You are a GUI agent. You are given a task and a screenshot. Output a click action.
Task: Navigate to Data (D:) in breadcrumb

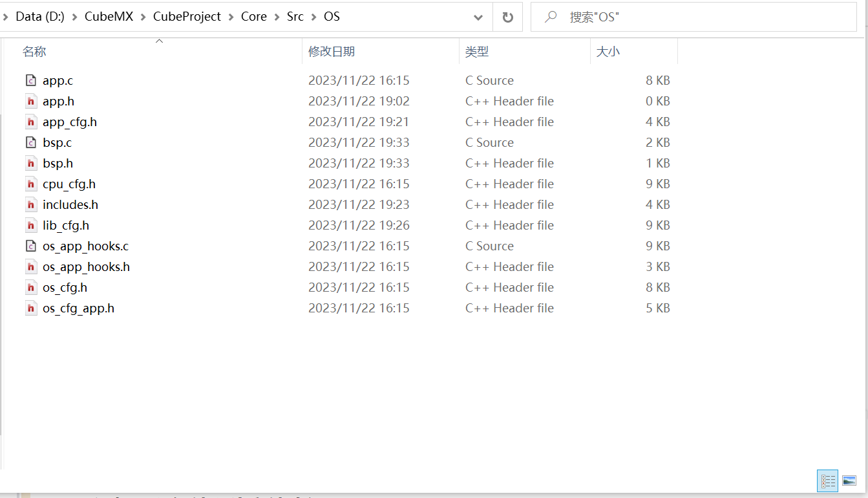coord(40,17)
